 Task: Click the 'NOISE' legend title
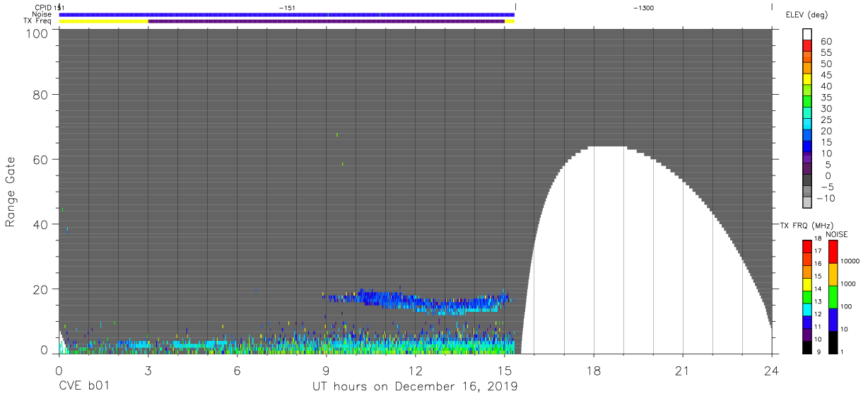[835, 234]
